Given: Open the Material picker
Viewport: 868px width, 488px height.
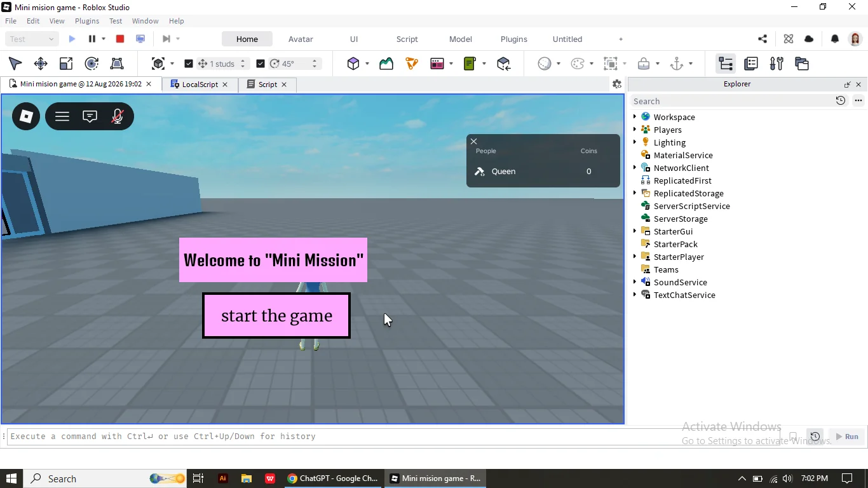Looking at the screenshot, I should pos(545,64).
